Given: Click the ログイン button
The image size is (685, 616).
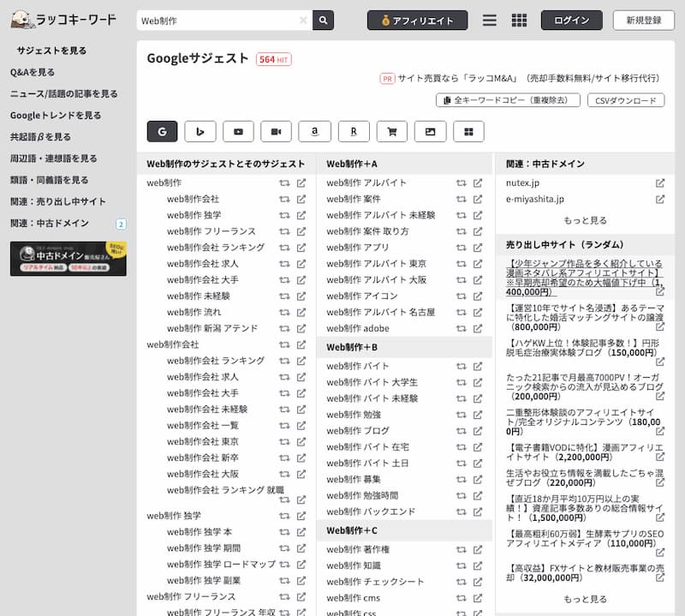Looking at the screenshot, I should coord(571,21).
